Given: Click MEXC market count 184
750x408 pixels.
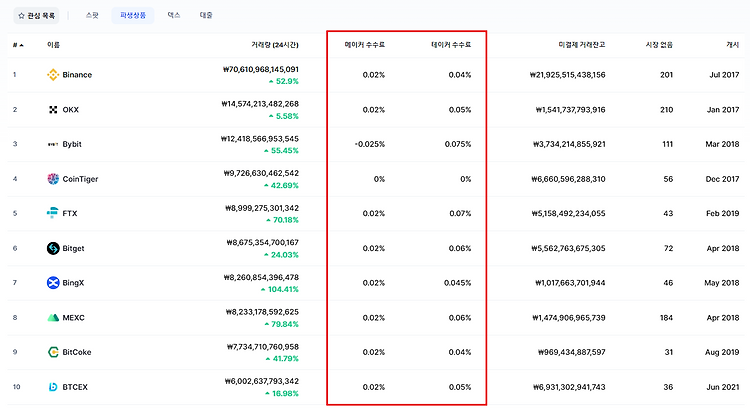Looking at the screenshot, I should point(666,318).
